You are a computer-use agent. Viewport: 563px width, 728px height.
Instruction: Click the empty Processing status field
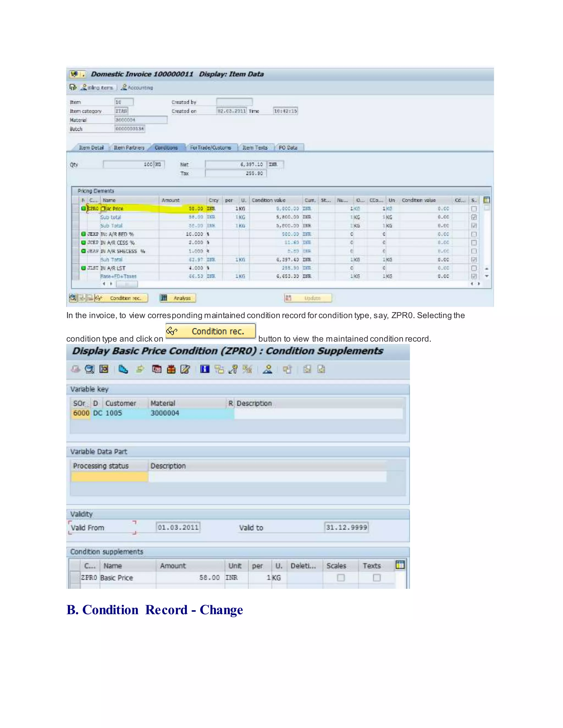click(x=109, y=476)
